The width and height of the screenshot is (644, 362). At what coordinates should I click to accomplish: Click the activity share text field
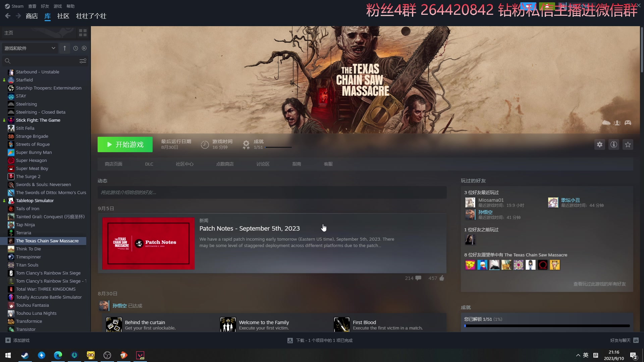(272, 192)
